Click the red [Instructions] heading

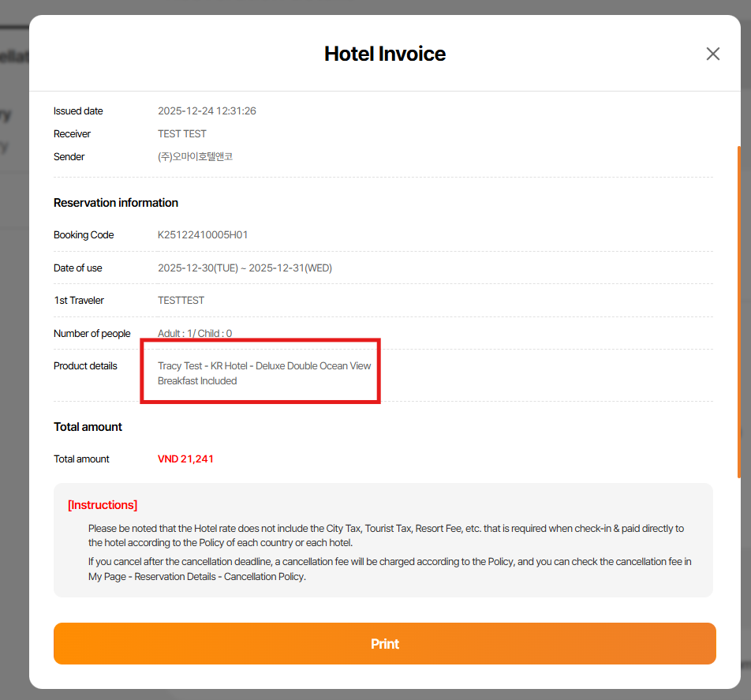(103, 505)
